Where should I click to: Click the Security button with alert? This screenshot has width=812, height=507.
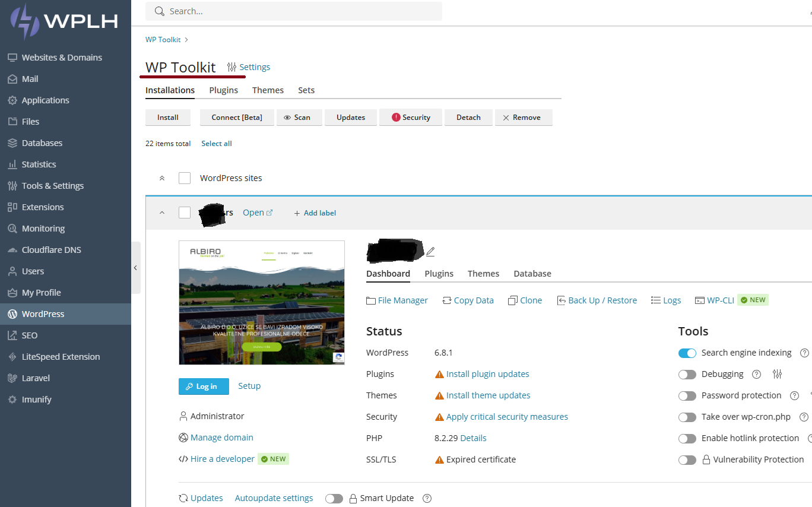click(411, 118)
